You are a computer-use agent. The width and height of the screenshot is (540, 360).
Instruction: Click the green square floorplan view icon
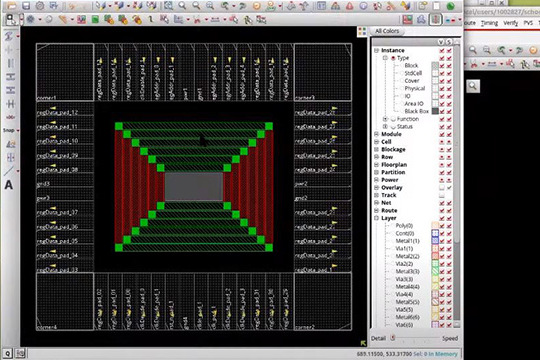95,20
